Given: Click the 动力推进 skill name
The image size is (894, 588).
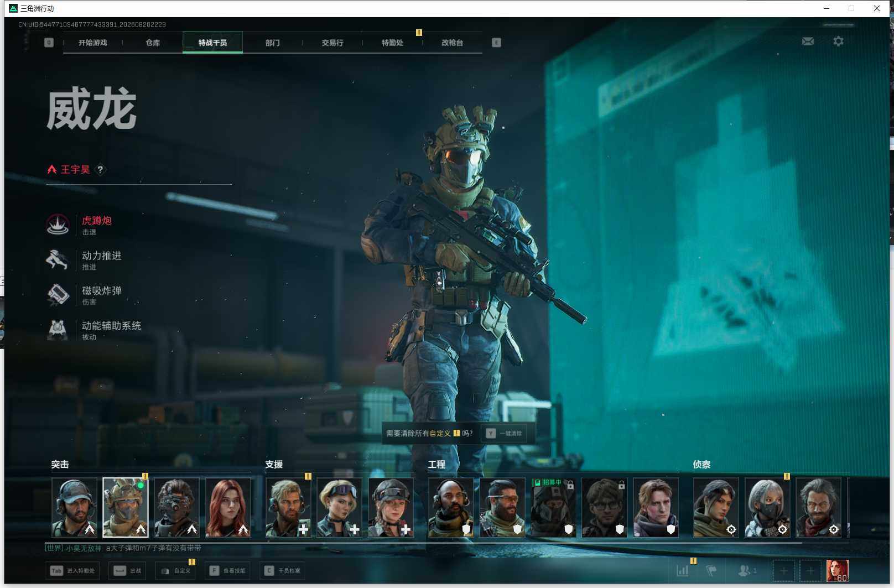Looking at the screenshot, I should (102, 256).
